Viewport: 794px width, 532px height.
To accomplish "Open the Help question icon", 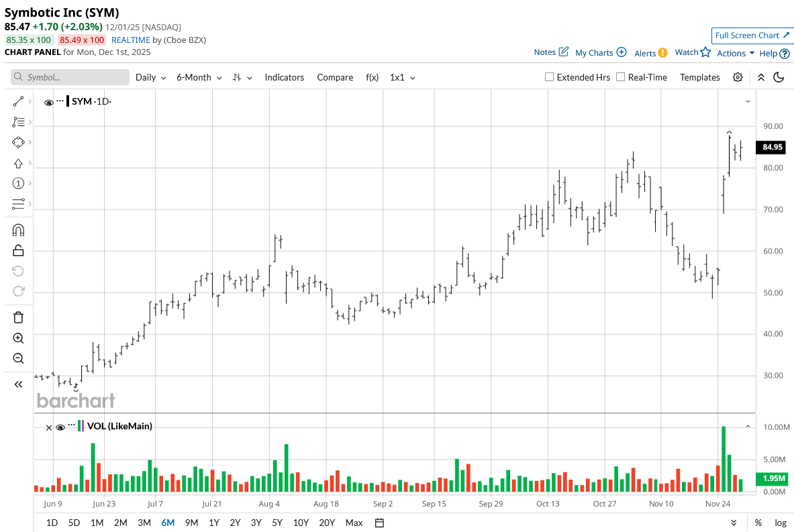I will point(785,54).
